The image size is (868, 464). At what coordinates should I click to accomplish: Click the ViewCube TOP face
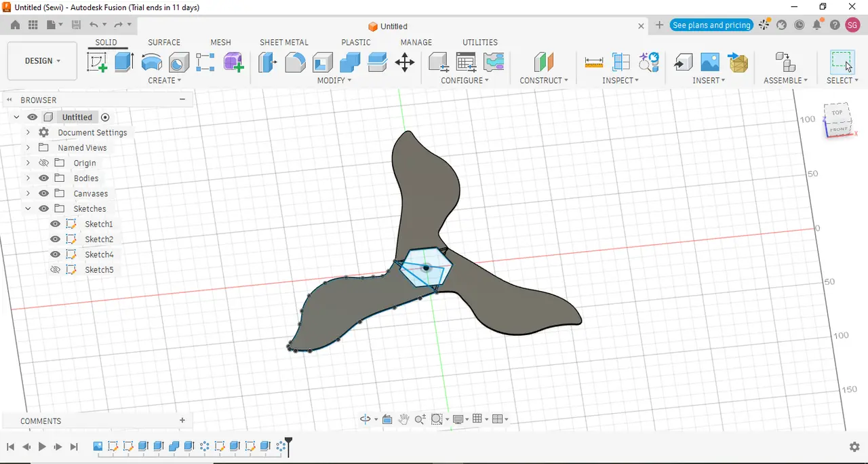837,113
